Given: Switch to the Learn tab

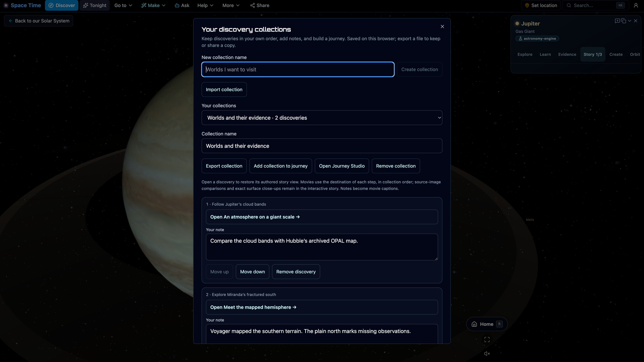Looking at the screenshot, I should coord(545,54).
